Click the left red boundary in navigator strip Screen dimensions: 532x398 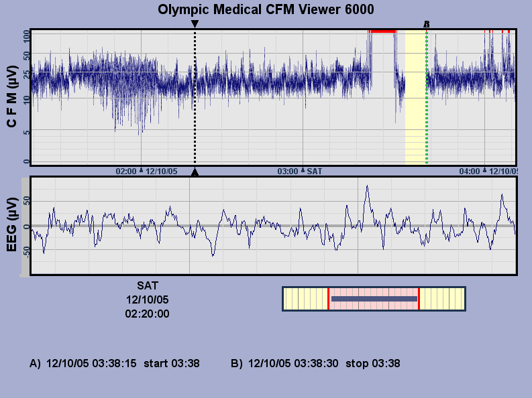pyautogui.click(x=328, y=299)
